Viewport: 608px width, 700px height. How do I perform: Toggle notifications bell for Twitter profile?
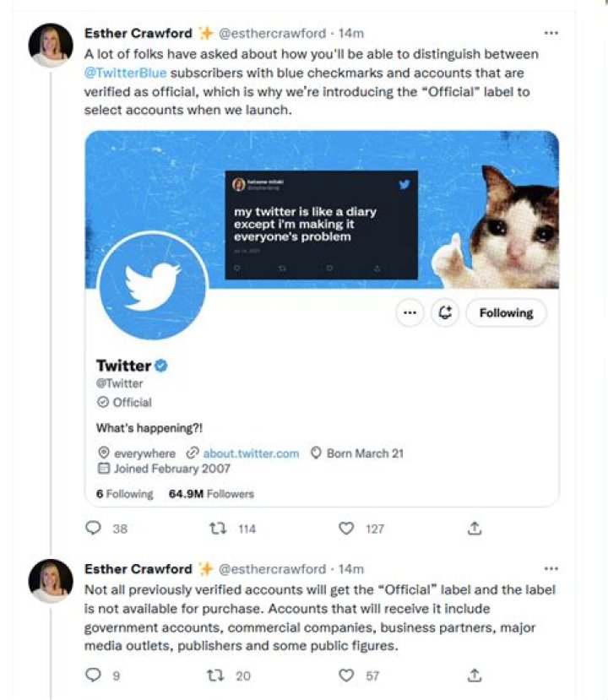pos(445,312)
